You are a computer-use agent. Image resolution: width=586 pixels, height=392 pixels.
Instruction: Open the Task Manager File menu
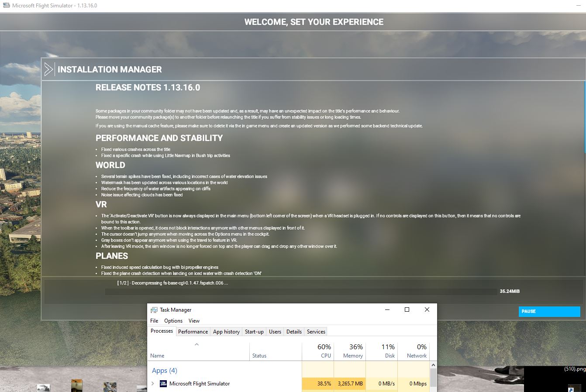pyautogui.click(x=154, y=320)
